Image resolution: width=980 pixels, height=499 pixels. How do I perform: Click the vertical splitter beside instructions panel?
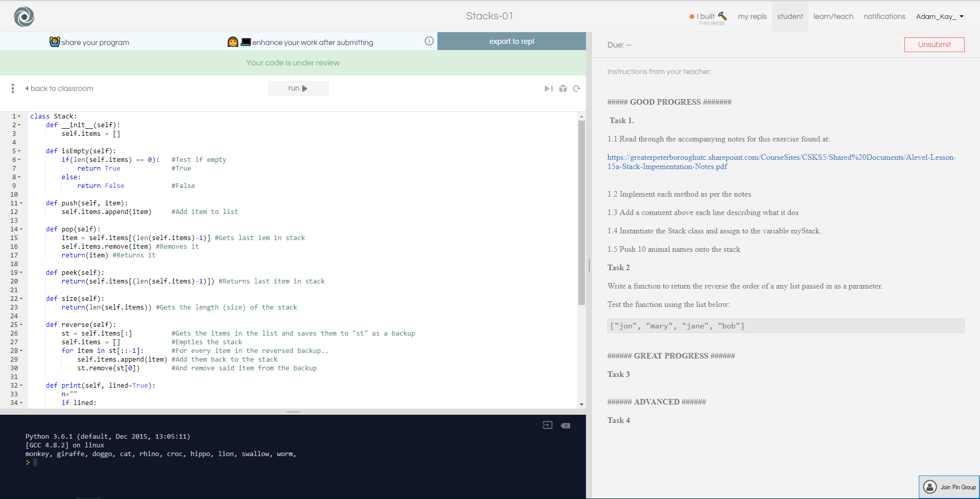589,265
